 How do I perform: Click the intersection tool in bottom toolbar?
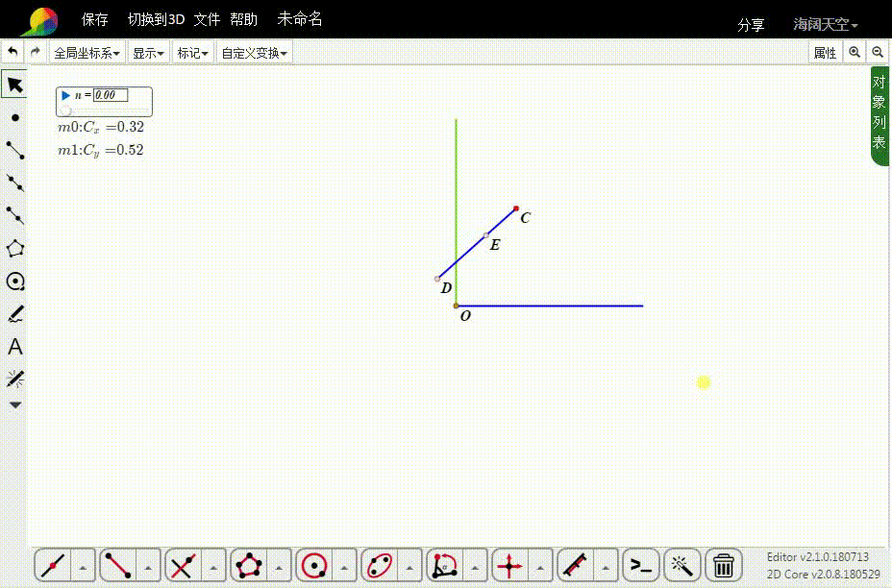click(x=184, y=565)
